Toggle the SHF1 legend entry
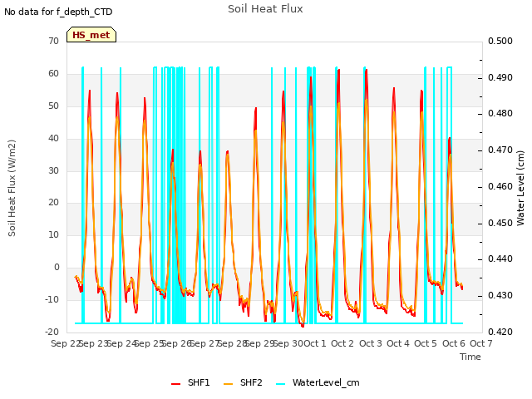The image size is (532, 399). click(190, 382)
